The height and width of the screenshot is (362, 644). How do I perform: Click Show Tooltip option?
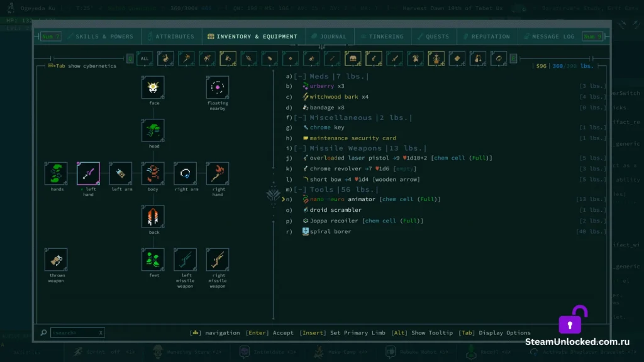[422, 333]
